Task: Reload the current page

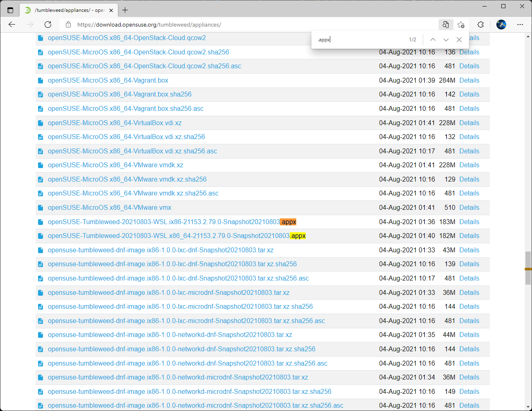Action: (x=48, y=25)
